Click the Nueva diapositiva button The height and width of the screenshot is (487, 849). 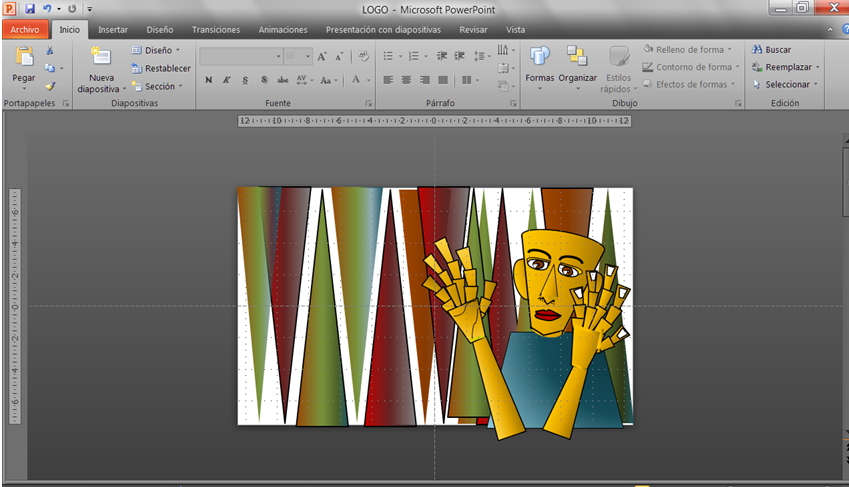101,56
